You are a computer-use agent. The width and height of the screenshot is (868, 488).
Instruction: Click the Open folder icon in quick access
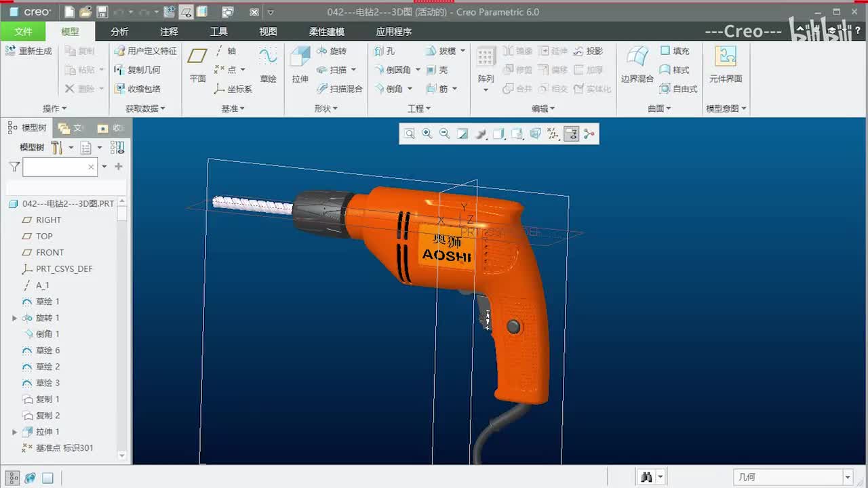[85, 12]
